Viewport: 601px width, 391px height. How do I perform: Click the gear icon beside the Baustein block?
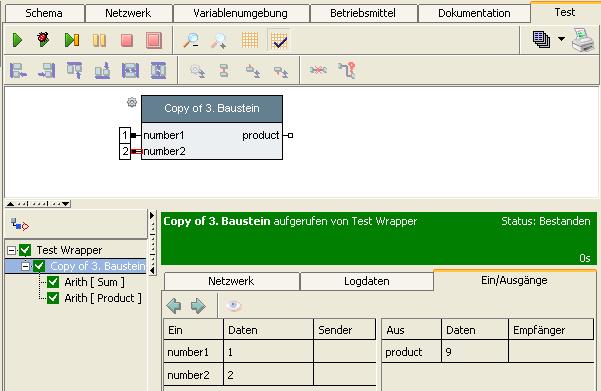click(132, 102)
